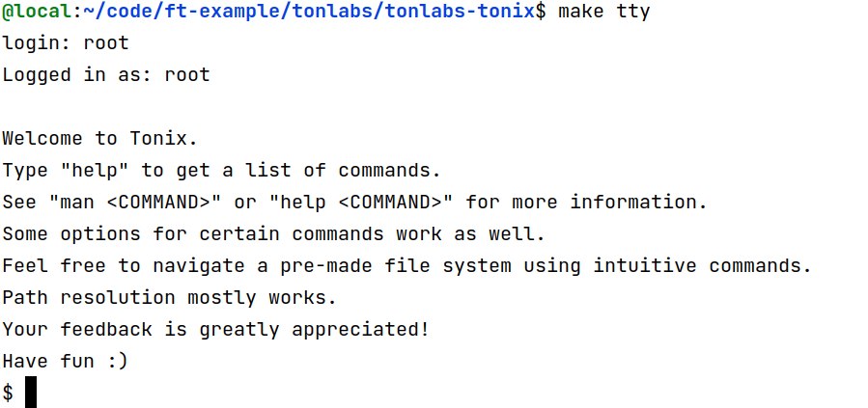This screenshot has height=408, width=868.
Task: Click the "Your feedback is greatly appreciated!" line
Action: pos(216,329)
